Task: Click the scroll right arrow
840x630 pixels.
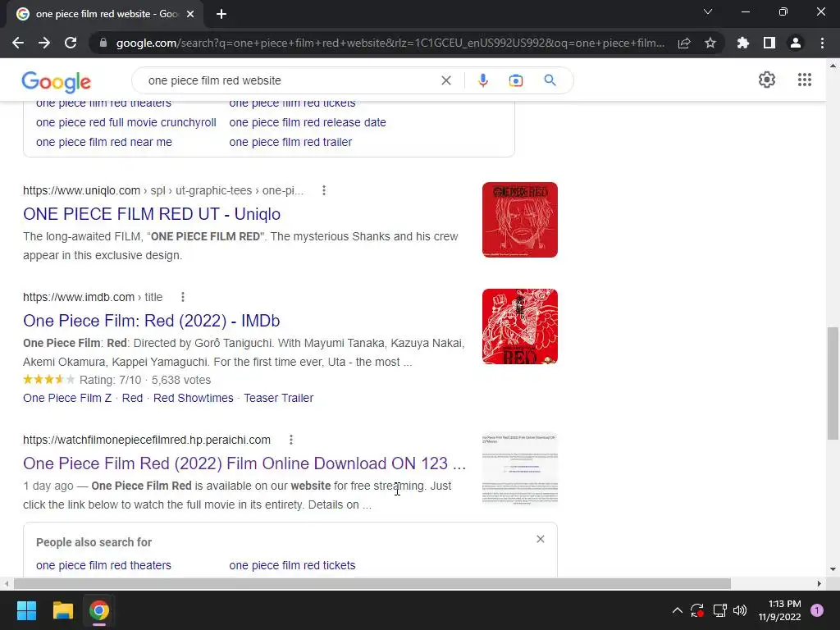Action: [x=819, y=583]
